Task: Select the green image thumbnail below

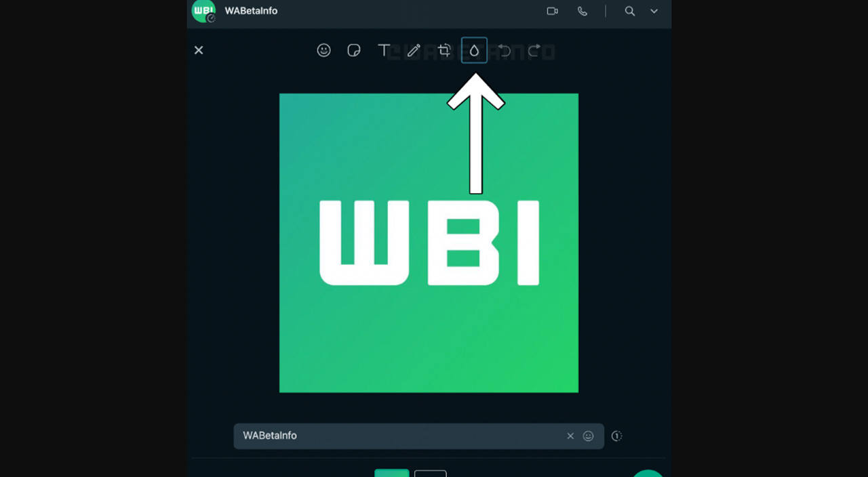Action: [x=391, y=473]
